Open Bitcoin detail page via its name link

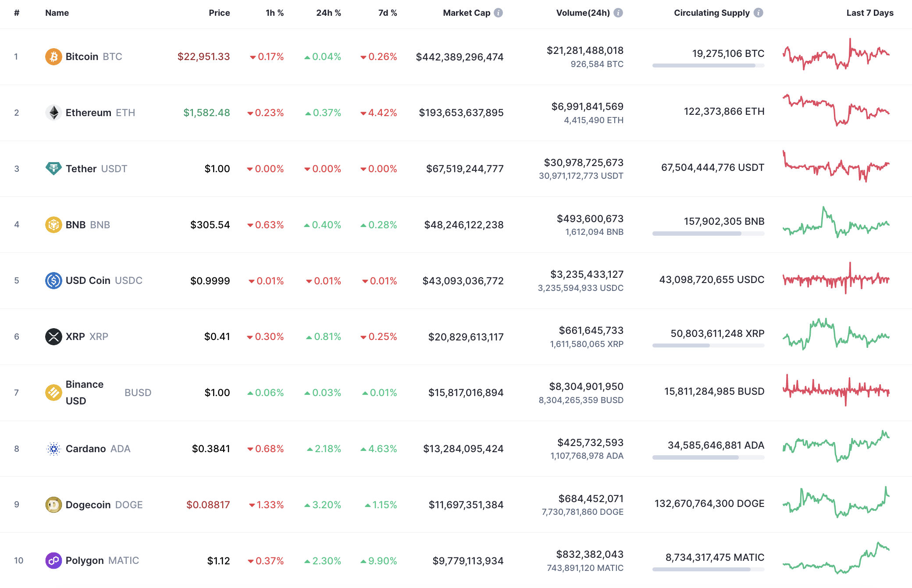coord(82,57)
